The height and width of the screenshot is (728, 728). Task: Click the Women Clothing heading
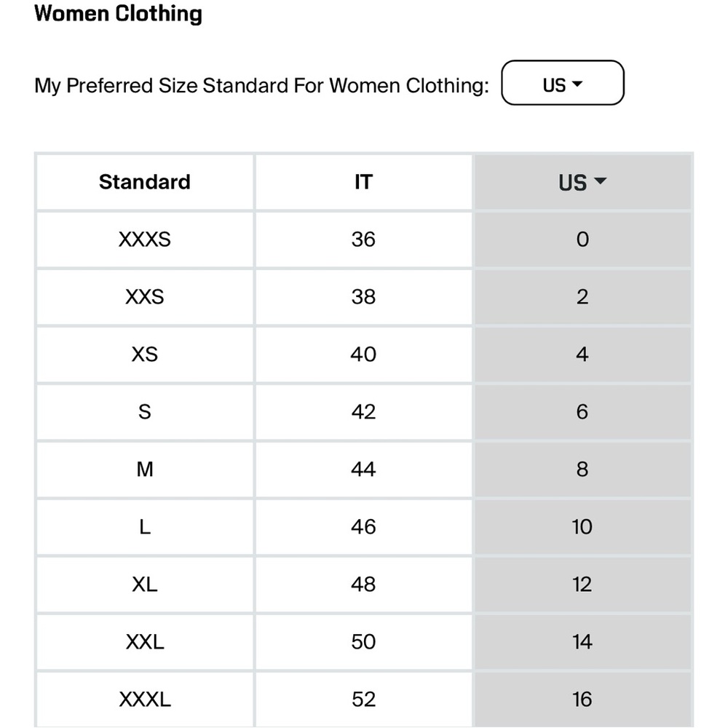pos(119,13)
